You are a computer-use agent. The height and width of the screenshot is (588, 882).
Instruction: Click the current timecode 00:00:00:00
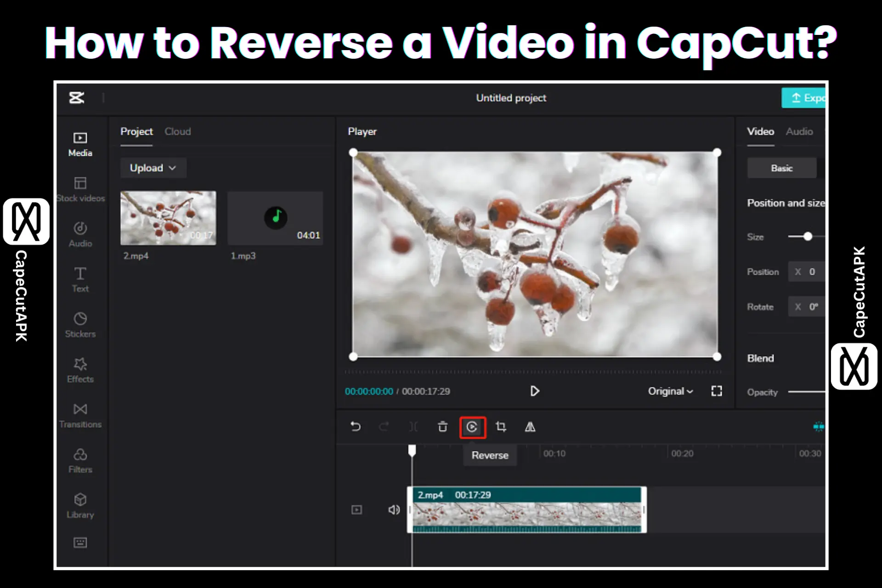pos(369,391)
